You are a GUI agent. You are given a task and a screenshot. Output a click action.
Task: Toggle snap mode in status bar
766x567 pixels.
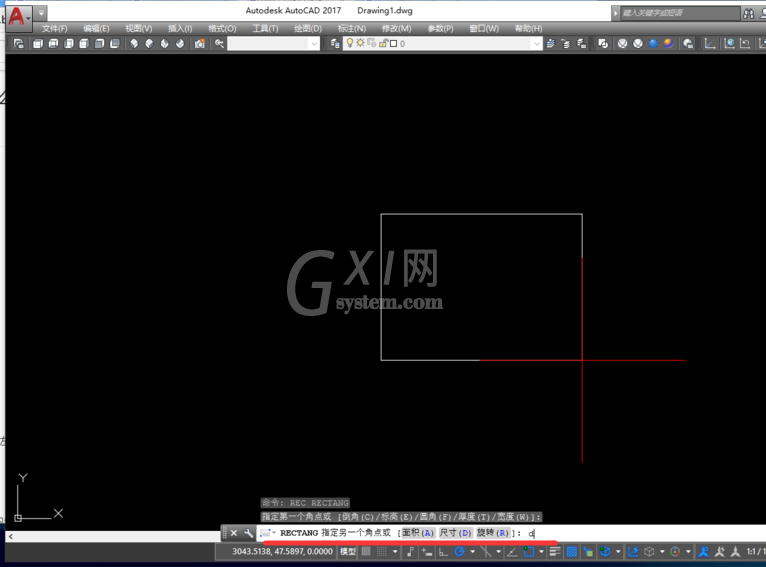[382, 551]
